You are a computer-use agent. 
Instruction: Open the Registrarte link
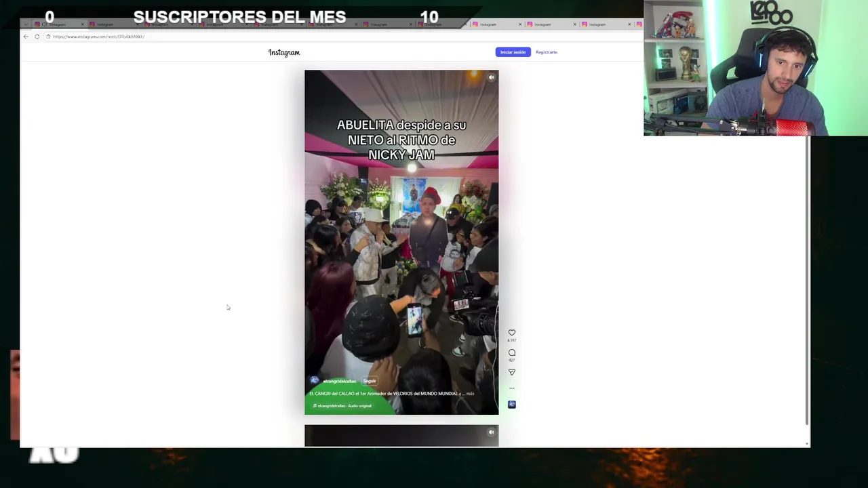[x=546, y=52]
